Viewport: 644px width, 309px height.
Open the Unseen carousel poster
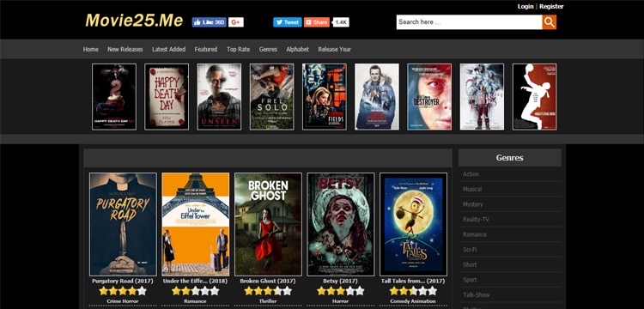(219, 97)
